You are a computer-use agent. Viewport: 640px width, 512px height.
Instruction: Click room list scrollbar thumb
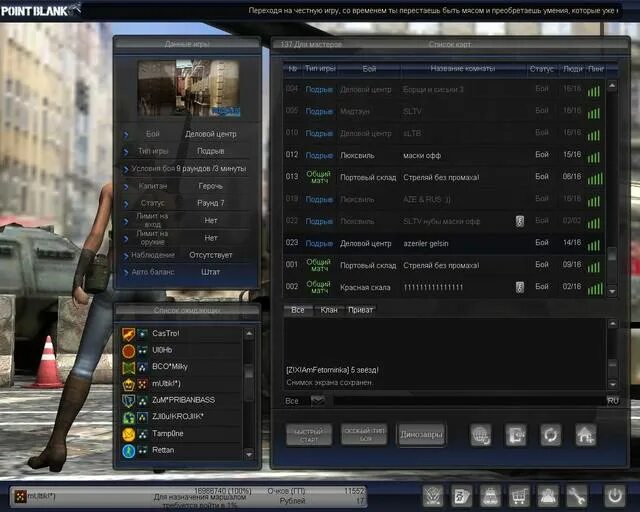(612, 254)
